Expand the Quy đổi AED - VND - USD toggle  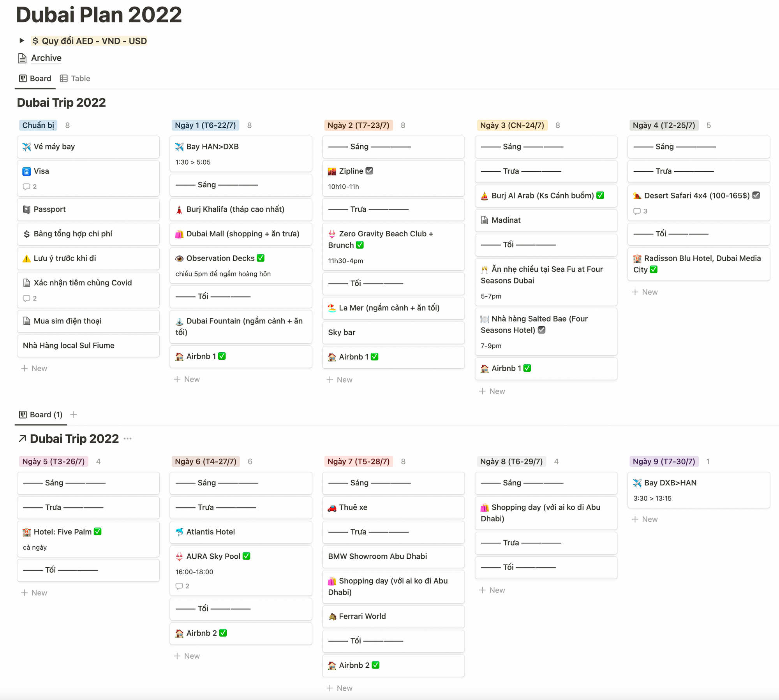tap(22, 40)
